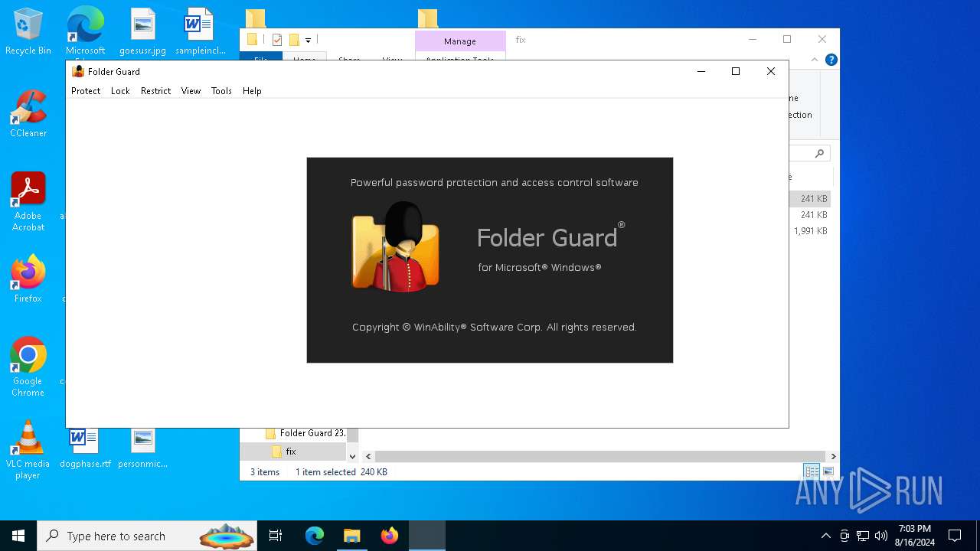
Task: Open the Restrict menu in Folder Guard
Action: [155, 90]
